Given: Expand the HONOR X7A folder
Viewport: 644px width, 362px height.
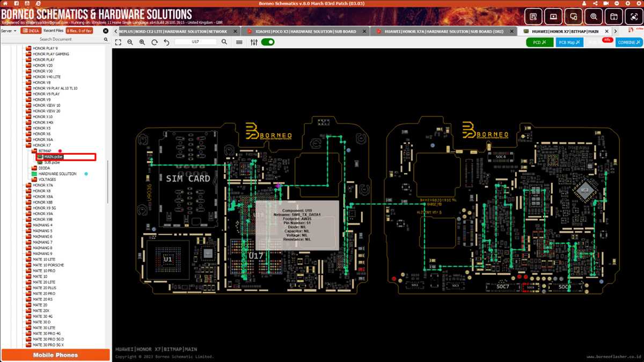Looking at the screenshot, I should click(42, 185).
